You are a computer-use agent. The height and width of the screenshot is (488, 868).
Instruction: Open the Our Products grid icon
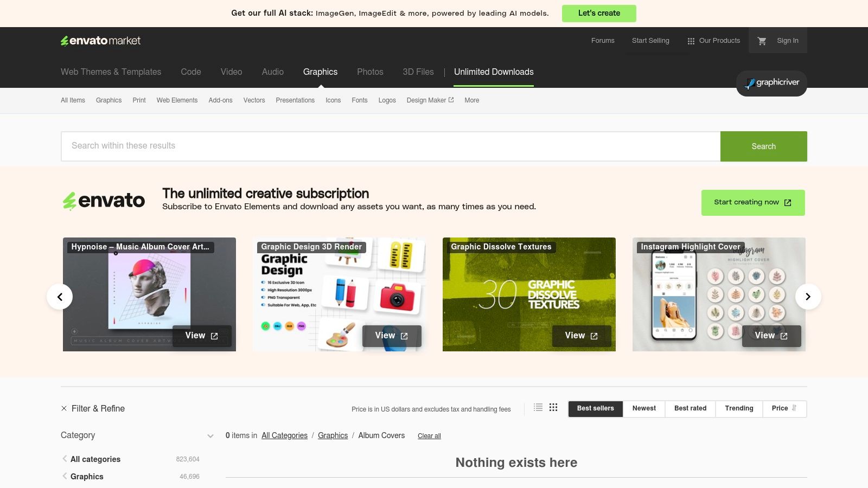[x=691, y=41]
